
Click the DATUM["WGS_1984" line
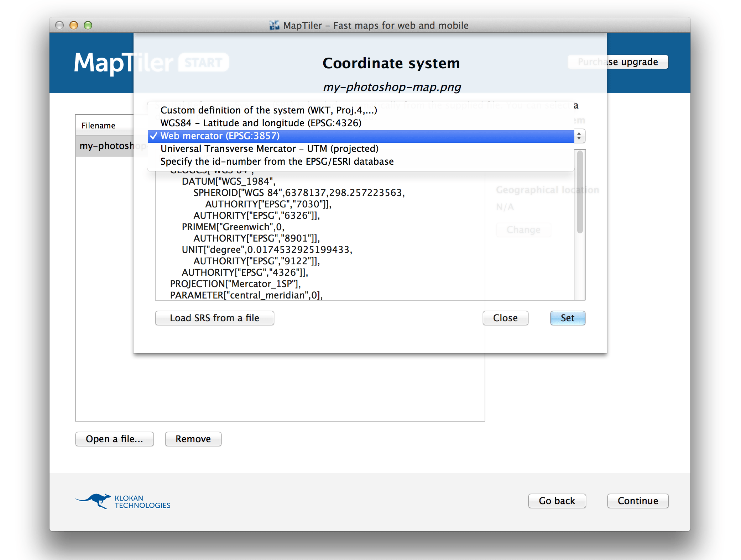[229, 181]
